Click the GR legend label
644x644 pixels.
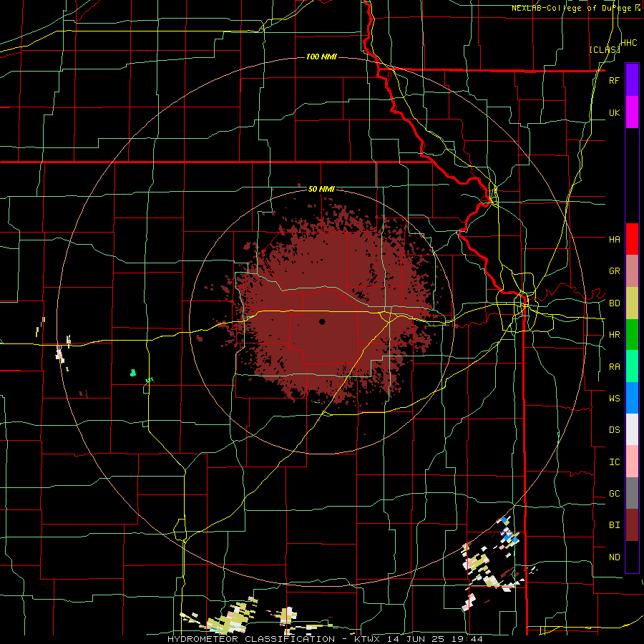click(x=614, y=271)
